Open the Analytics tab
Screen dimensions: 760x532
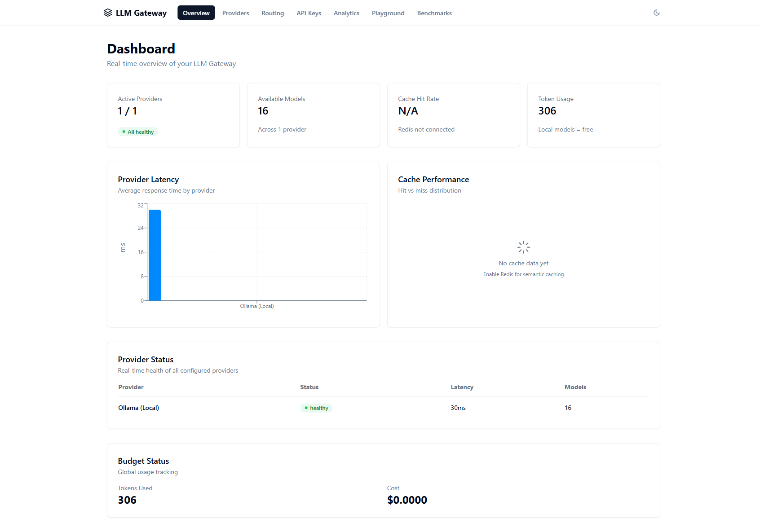pyautogui.click(x=346, y=13)
